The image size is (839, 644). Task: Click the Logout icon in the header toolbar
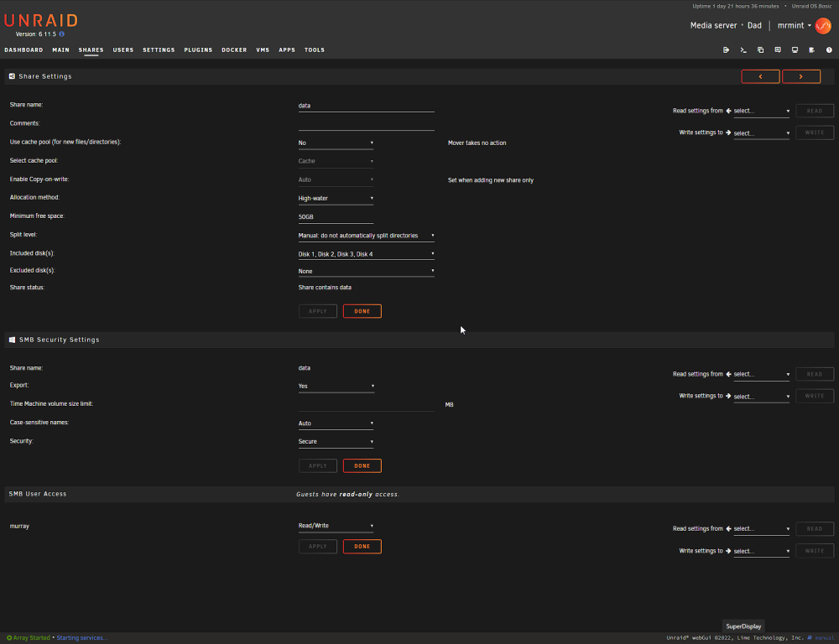(x=726, y=49)
